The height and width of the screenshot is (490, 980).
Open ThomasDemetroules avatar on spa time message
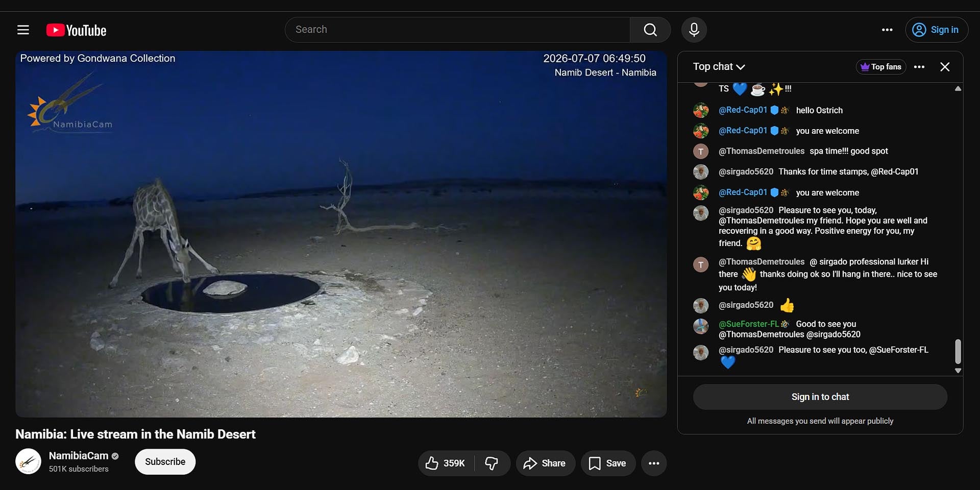[701, 151]
